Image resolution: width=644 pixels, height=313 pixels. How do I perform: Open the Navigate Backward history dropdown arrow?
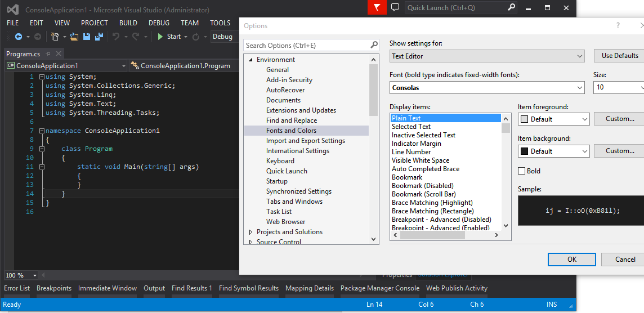point(28,37)
